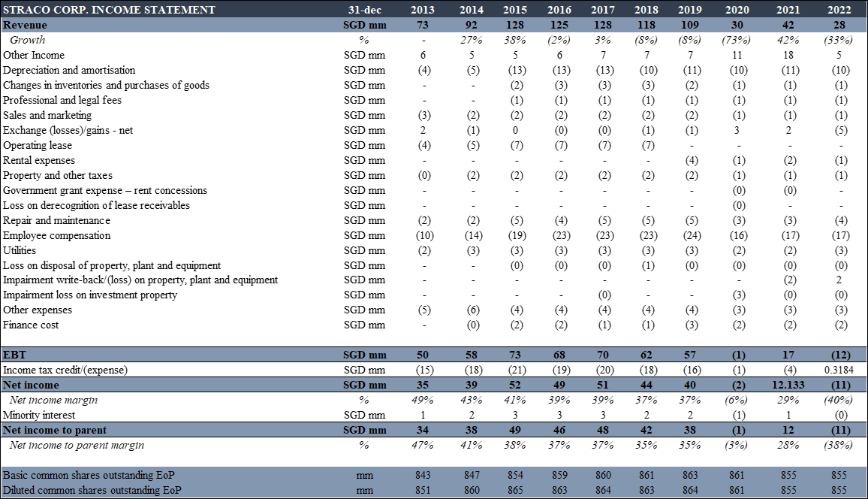This screenshot has width=868, height=499.
Task: Click Net income to parent 2017 value 48
Action: 603,430
